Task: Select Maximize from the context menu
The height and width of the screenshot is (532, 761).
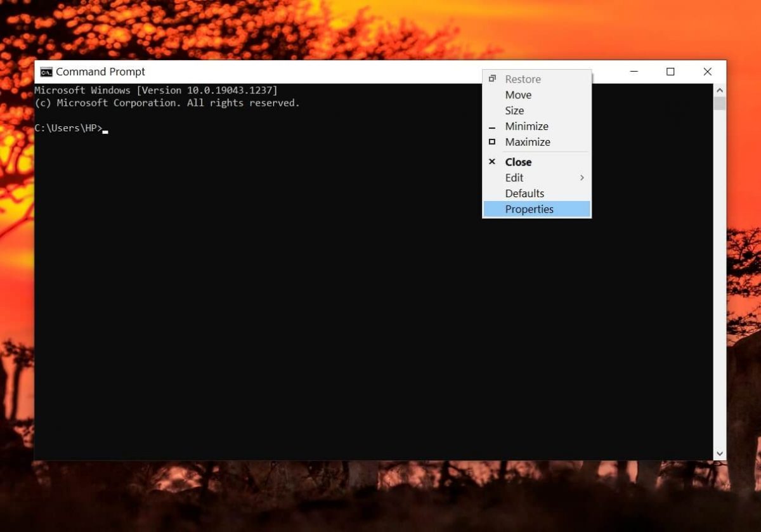Action: (x=528, y=142)
